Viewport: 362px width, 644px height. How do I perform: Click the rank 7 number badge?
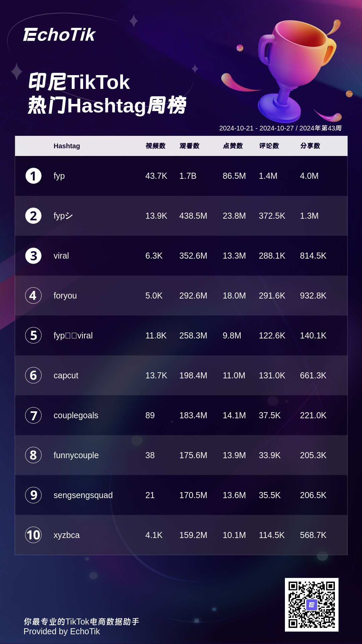pyautogui.click(x=34, y=415)
